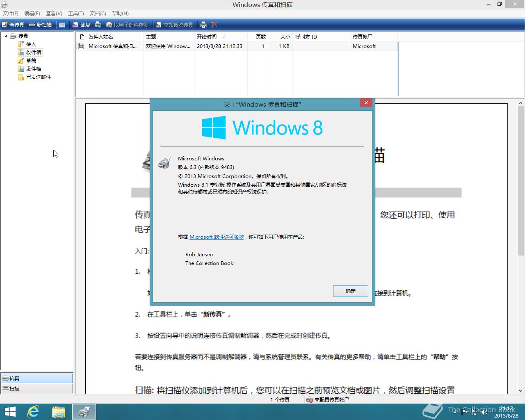525x420 pixels.
Task: Click the 确定 button in About dialog
Action: coord(351,291)
